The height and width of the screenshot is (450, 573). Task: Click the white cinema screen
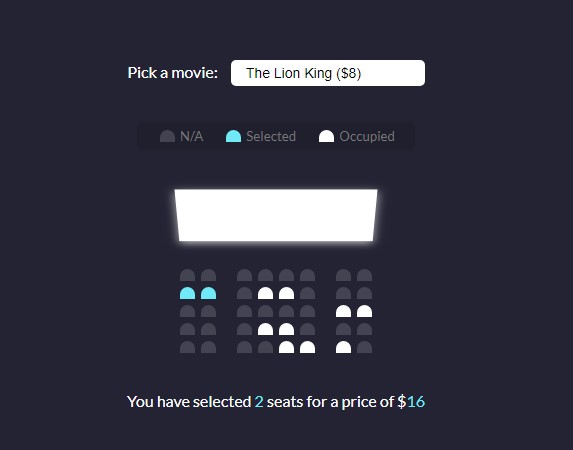pos(276,215)
